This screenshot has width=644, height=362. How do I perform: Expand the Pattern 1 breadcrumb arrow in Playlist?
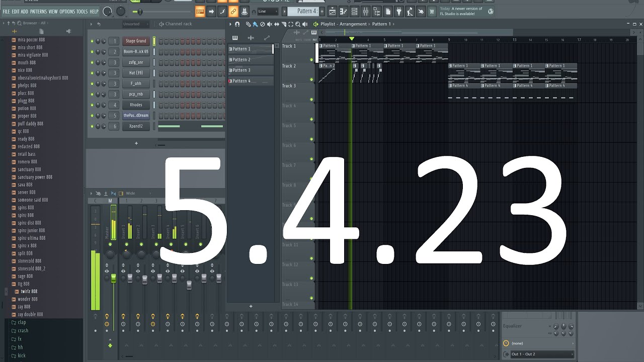(x=393, y=24)
